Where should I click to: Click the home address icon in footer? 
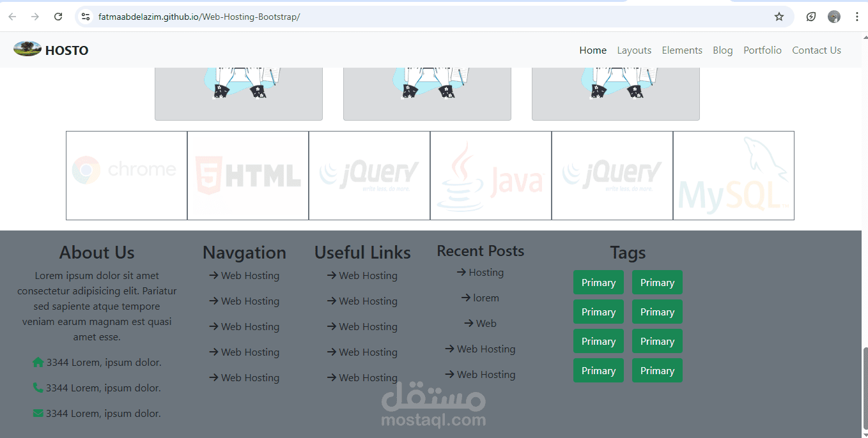point(38,362)
